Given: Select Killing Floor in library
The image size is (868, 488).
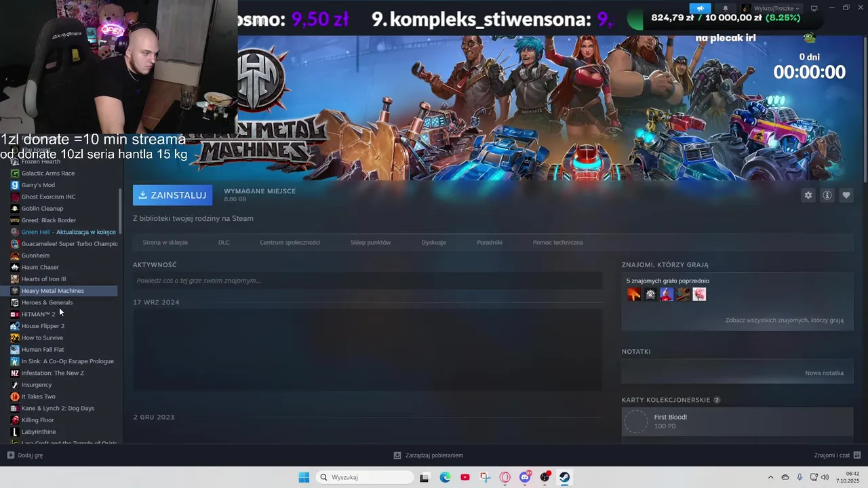Looking at the screenshot, I should click(37, 420).
